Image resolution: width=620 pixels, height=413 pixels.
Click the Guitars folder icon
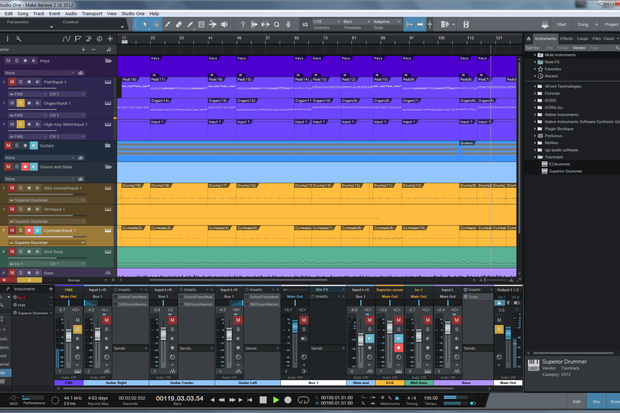[x=108, y=146]
